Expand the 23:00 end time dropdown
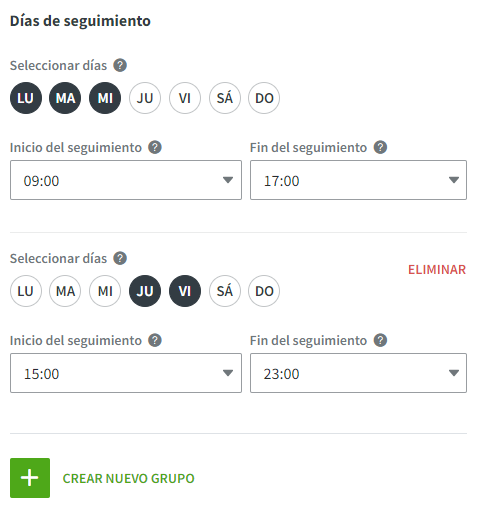 click(x=358, y=373)
